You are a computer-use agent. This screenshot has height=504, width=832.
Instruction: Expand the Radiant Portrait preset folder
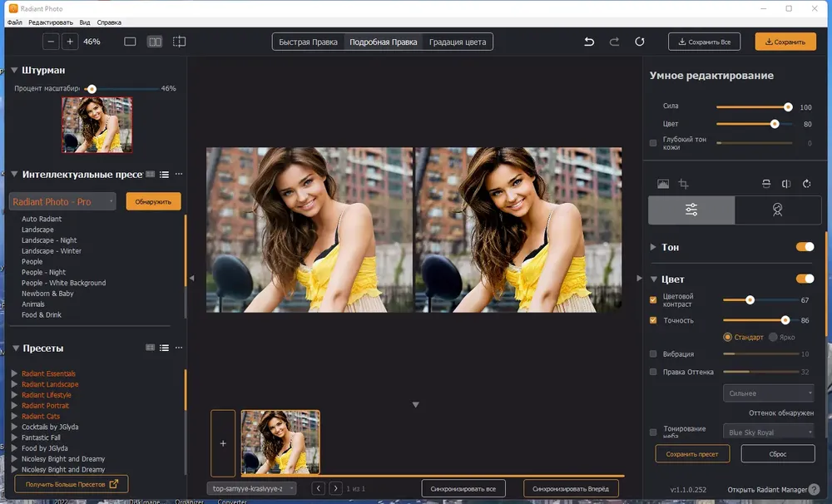[x=14, y=405]
